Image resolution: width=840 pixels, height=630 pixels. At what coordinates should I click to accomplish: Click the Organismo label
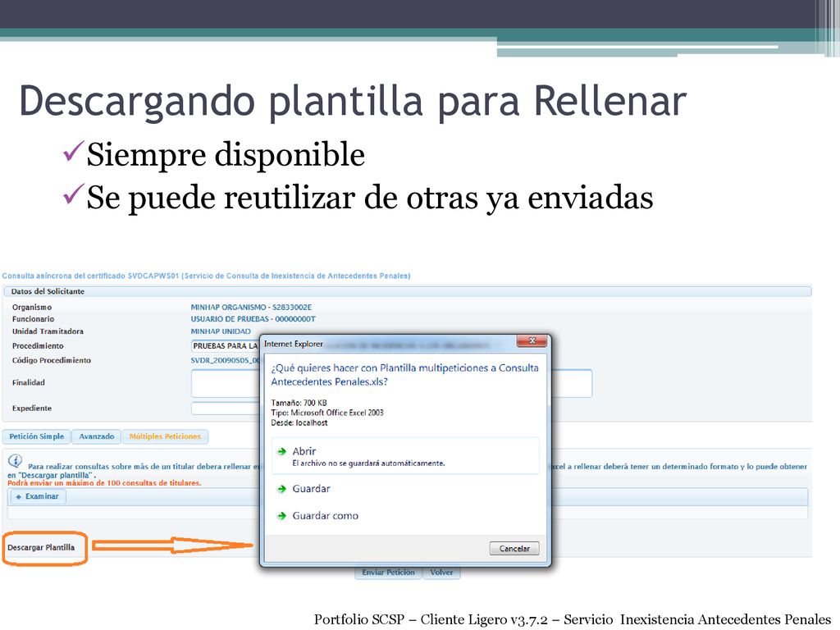[x=32, y=307]
